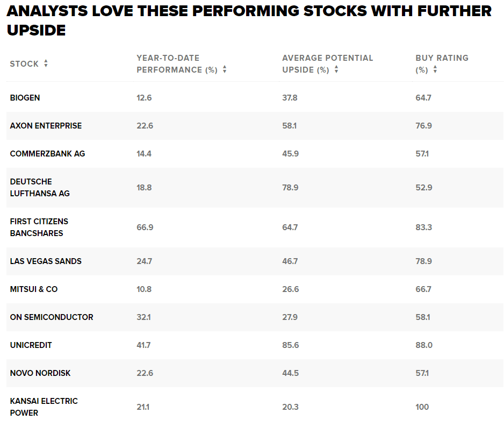Select the Stock column header label
This screenshot has height=427, width=504.
click(24, 64)
